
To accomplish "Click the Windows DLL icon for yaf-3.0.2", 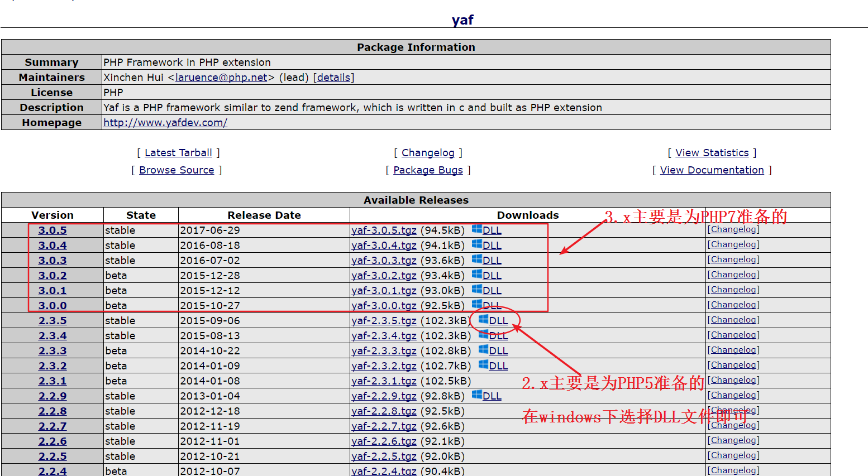I will coord(476,274).
